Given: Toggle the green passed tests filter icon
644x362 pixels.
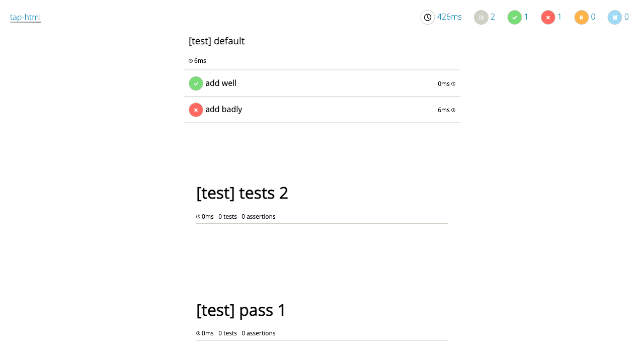Looking at the screenshot, I should coord(515,18).
